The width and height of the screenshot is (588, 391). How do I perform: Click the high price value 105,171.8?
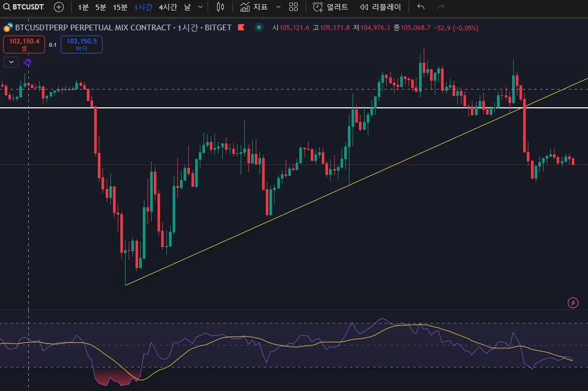tap(334, 28)
